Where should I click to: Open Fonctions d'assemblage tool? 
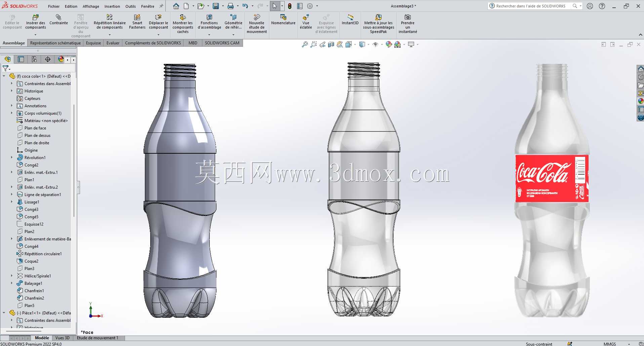(x=209, y=22)
